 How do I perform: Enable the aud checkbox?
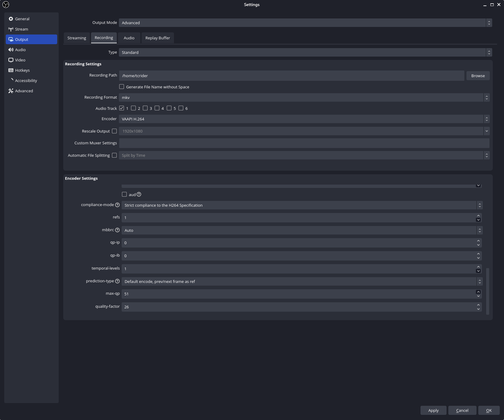click(x=124, y=194)
